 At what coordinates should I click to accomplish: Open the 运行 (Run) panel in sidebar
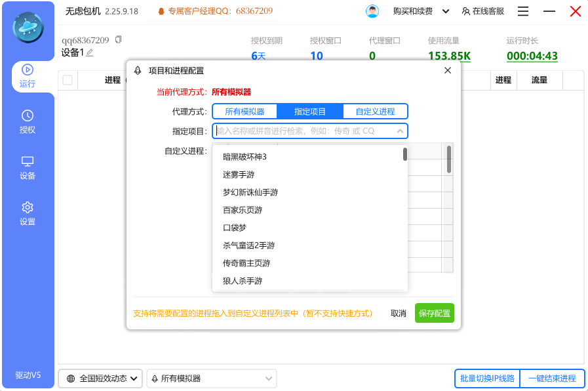(27, 76)
